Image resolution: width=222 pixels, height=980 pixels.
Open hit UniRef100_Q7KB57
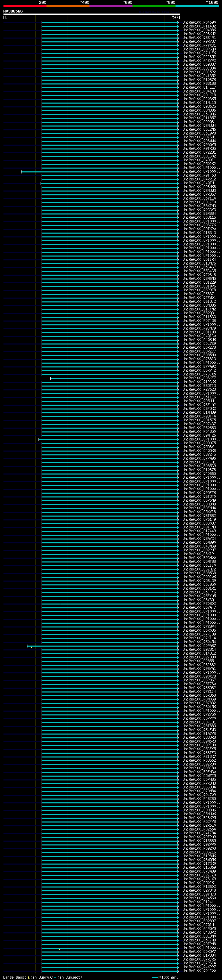(x=199, y=194)
